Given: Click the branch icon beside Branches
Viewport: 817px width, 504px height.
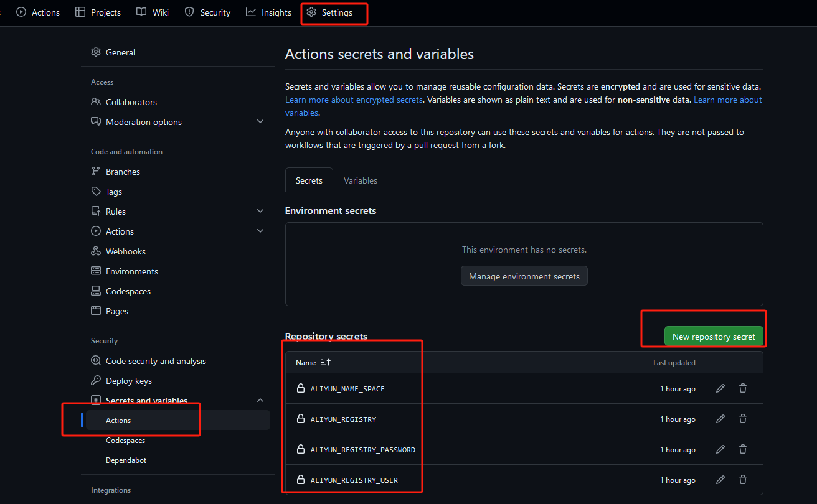Looking at the screenshot, I should [96, 172].
